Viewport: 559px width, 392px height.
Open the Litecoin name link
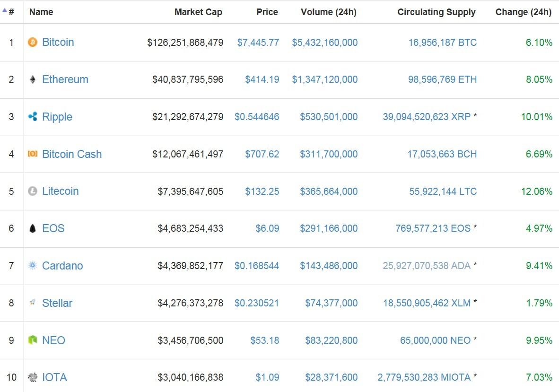pos(61,191)
